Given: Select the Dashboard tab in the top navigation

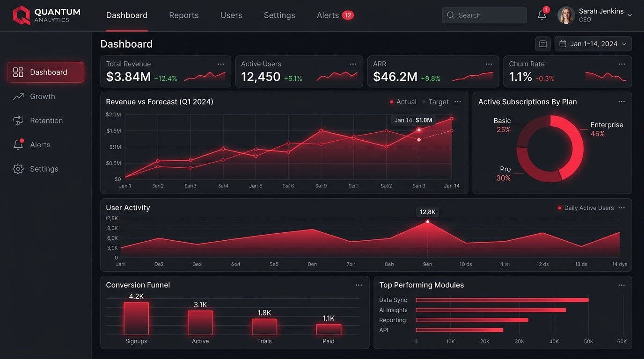Looking at the screenshot, I should 127,15.
